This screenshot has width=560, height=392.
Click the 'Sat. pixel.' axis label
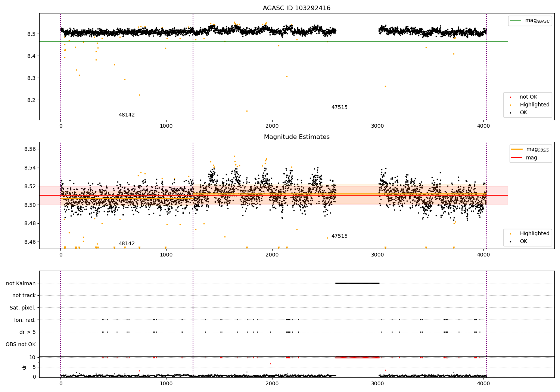pos(23,308)
